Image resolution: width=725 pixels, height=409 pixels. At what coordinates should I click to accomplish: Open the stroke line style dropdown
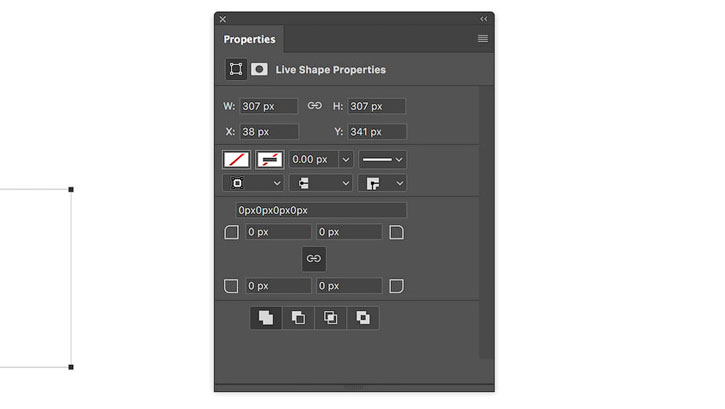382,159
